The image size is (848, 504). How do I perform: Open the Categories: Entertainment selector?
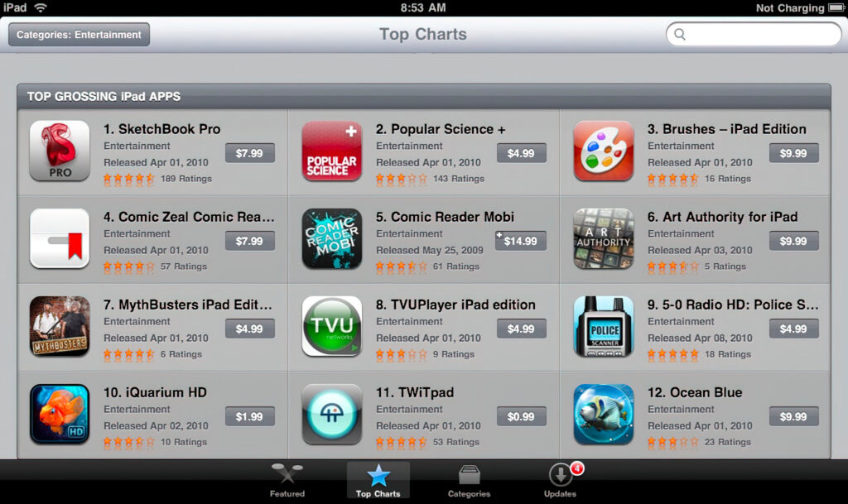[79, 35]
